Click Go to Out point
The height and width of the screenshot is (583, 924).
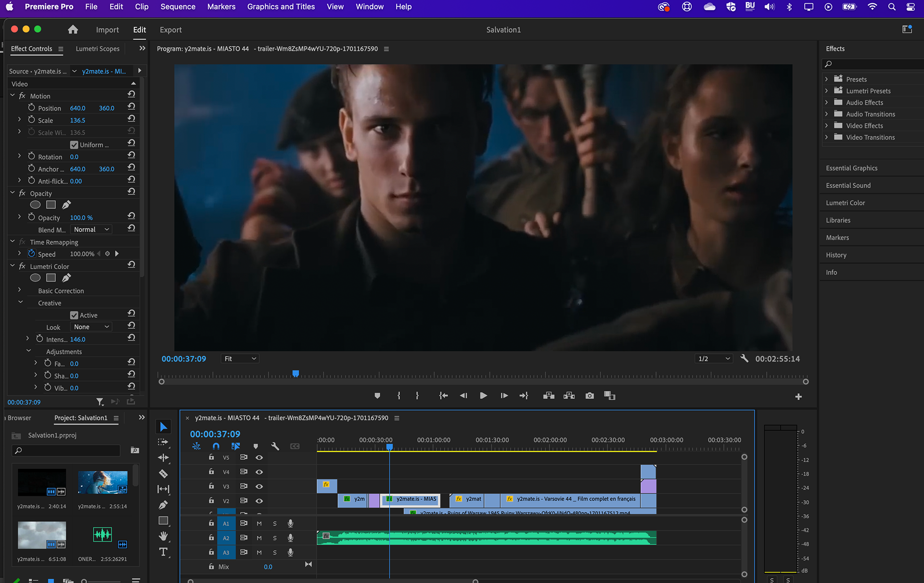524,396
